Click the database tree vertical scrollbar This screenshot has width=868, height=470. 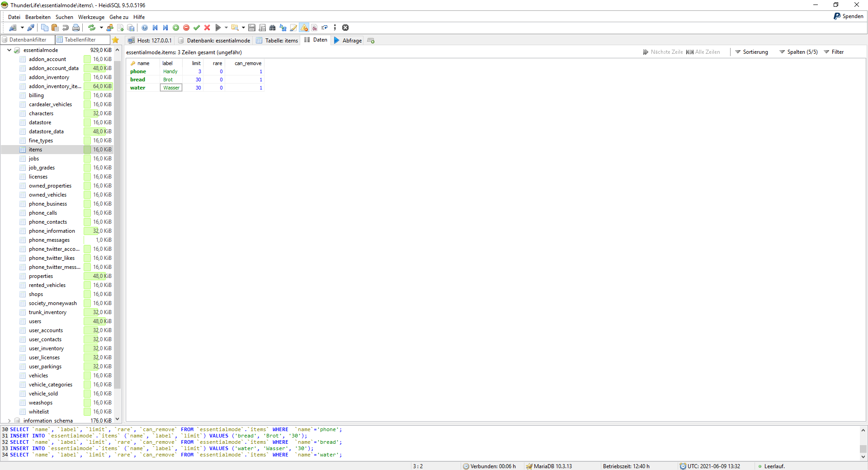118,226
